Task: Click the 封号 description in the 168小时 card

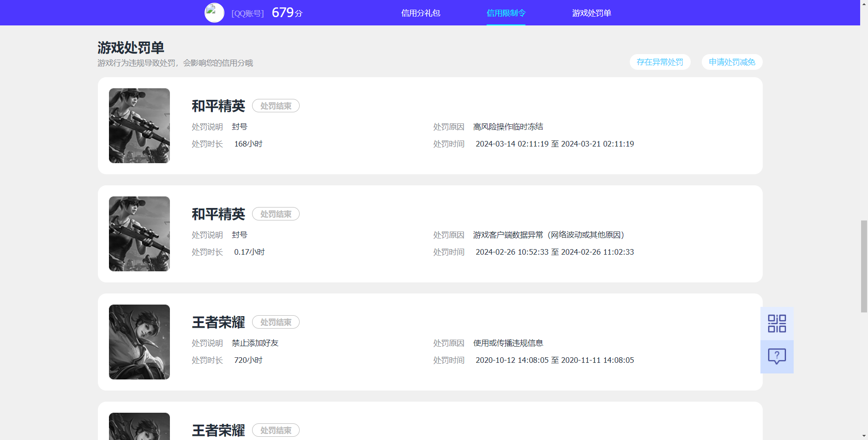Action: pos(239,127)
